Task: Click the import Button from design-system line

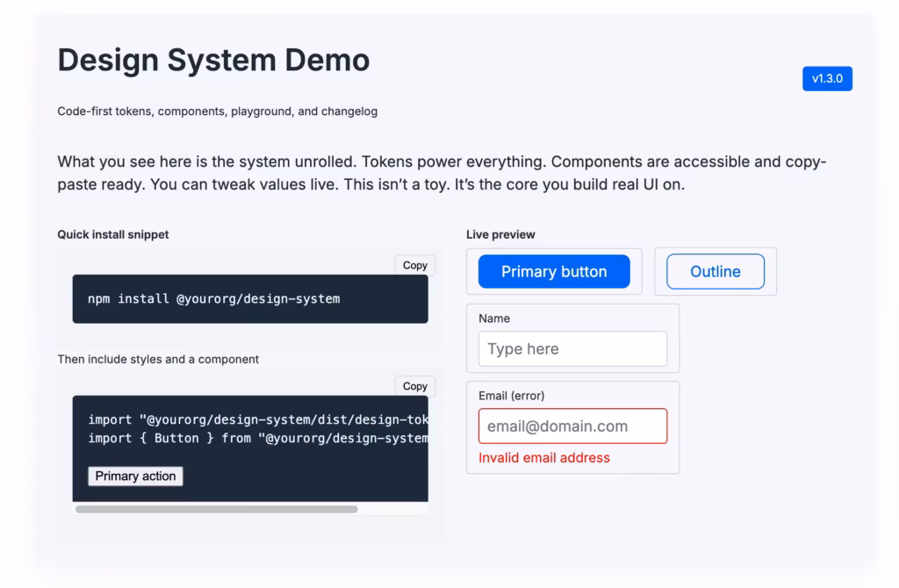Action: (x=255, y=438)
